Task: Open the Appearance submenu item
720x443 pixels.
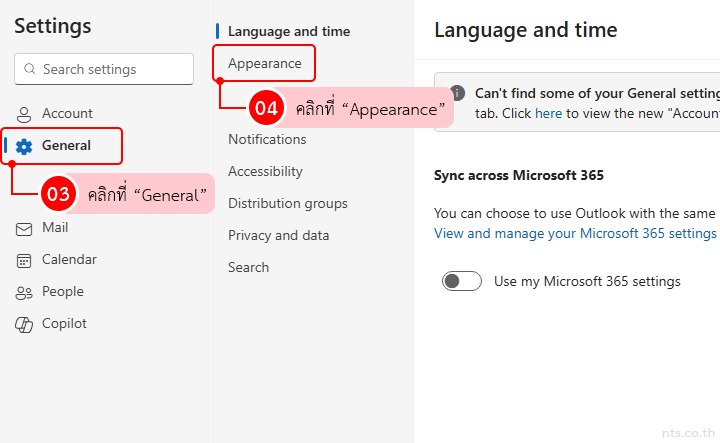Action: (264, 63)
